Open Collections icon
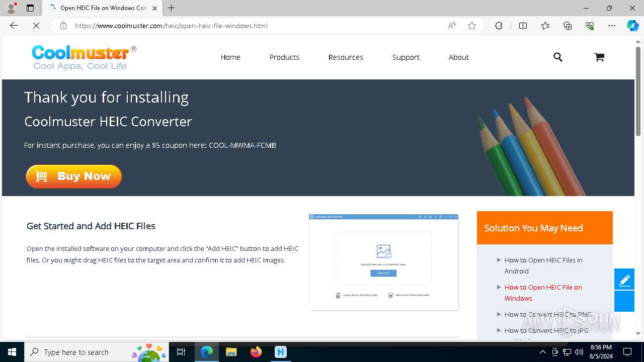 click(x=568, y=26)
